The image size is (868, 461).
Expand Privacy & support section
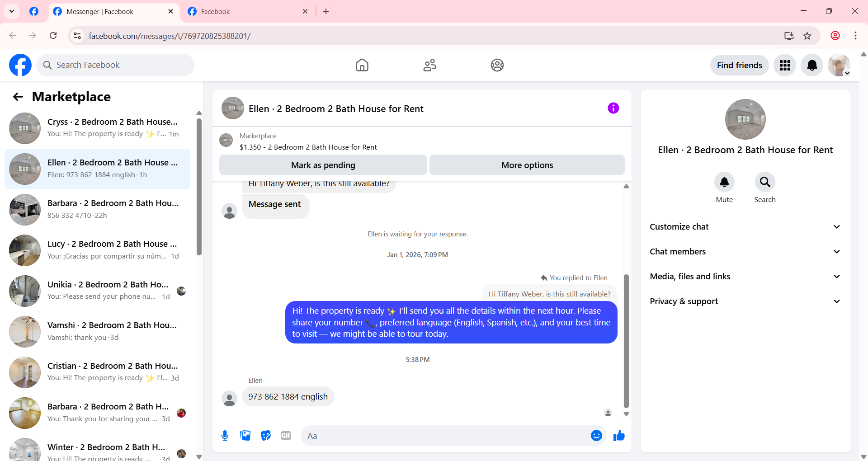(x=745, y=301)
